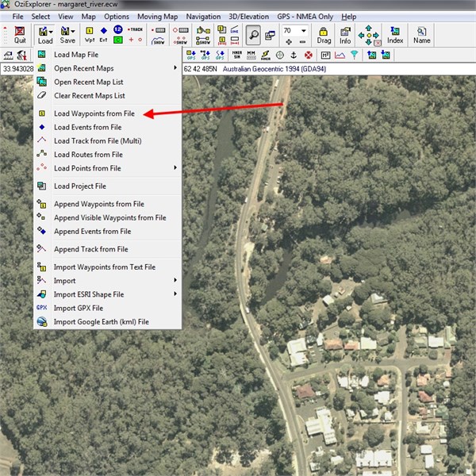Open the Options menu

point(117,17)
